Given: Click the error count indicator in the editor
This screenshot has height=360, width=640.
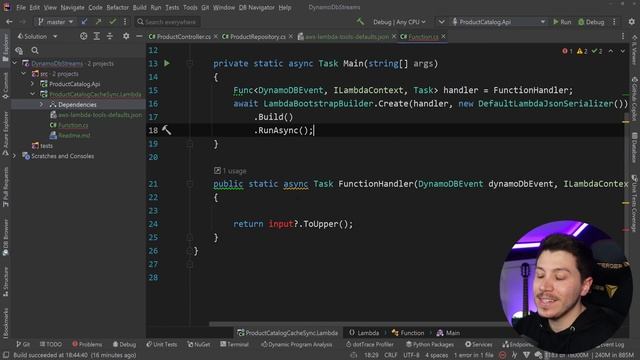Looking at the screenshot, I should point(567,51).
